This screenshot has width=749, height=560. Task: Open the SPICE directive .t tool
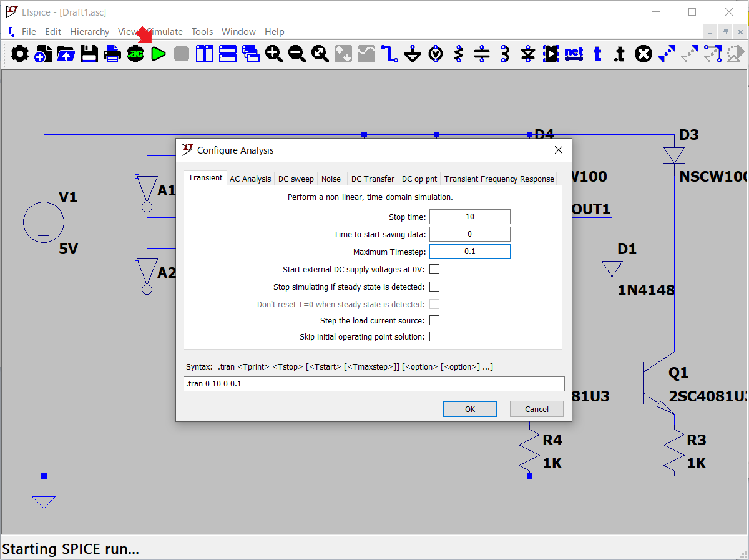619,54
